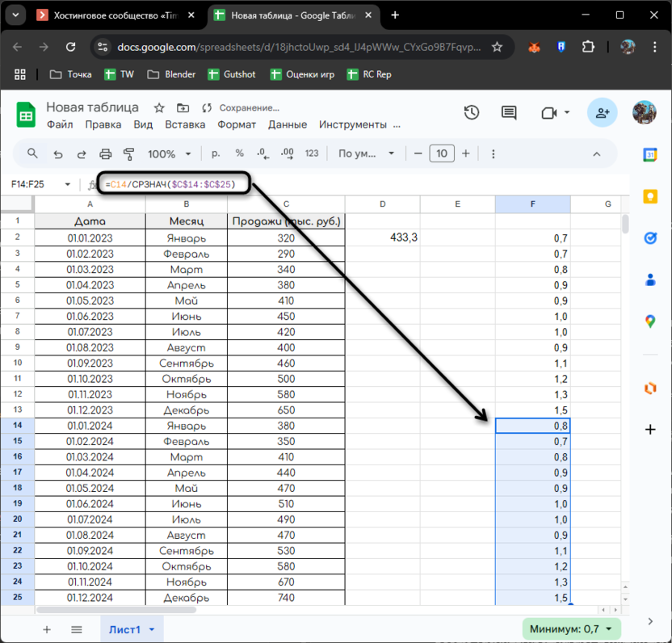This screenshot has height=643, width=672.
Task: Open version history clock icon
Action: click(472, 113)
